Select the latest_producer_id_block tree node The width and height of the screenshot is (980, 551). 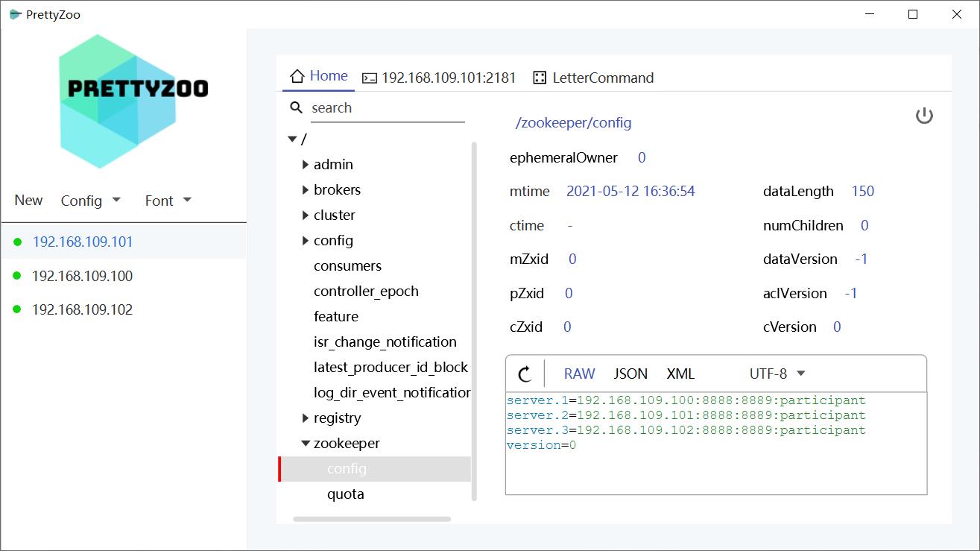(x=391, y=368)
